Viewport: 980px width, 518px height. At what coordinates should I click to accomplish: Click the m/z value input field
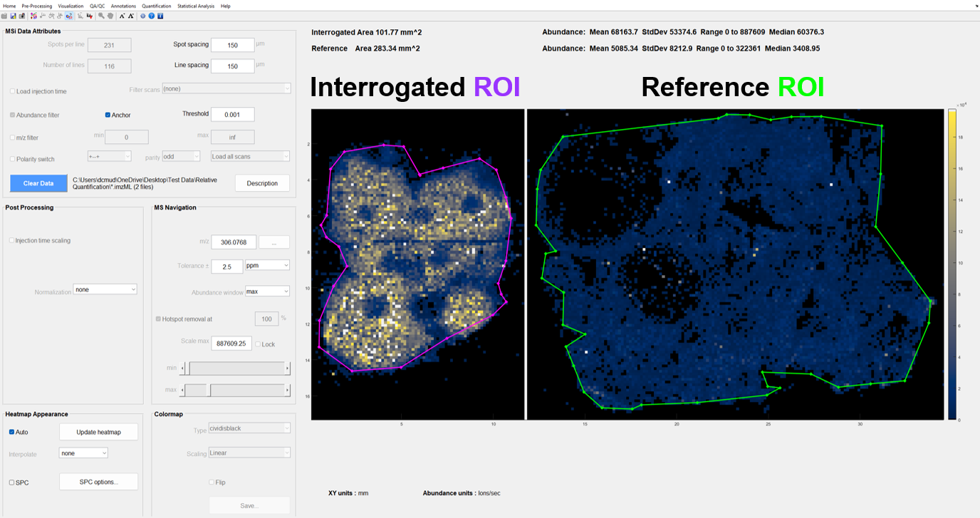pyautogui.click(x=234, y=242)
